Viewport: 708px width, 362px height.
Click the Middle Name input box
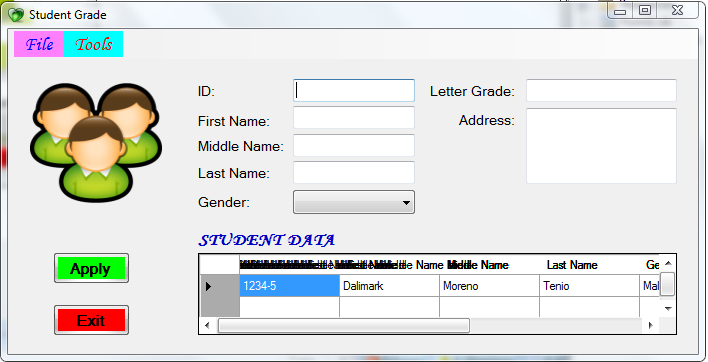[x=354, y=145]
